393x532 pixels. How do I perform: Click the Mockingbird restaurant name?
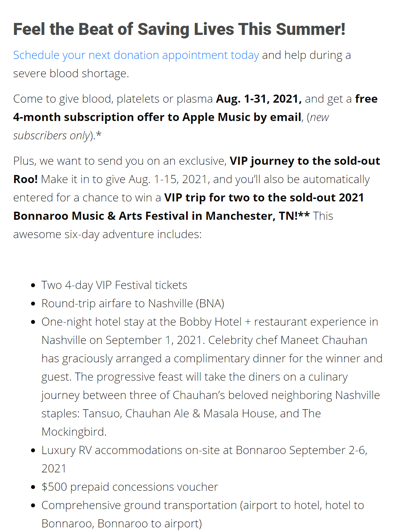(74, 432)
